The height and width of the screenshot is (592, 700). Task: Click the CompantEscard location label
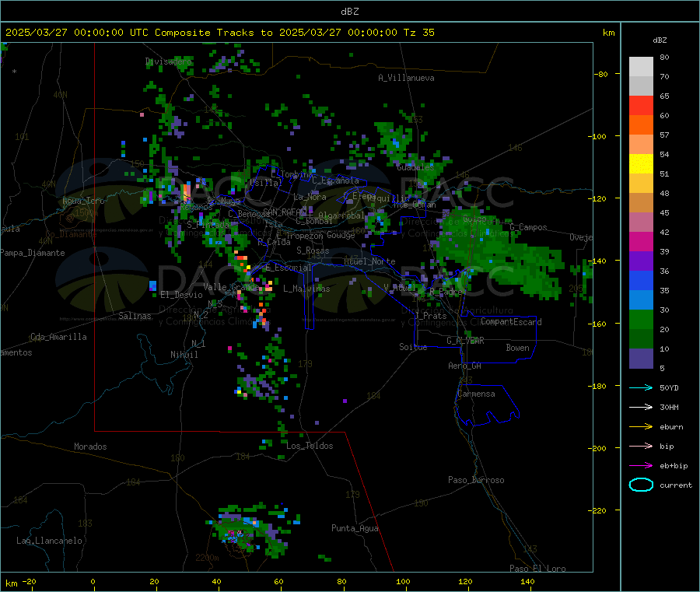(x=511, y=322)
